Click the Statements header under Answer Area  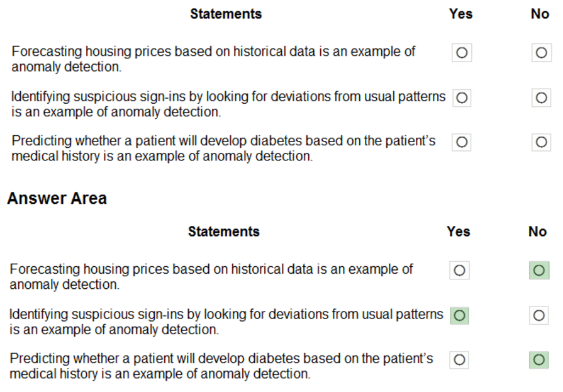tap(223, 232)
